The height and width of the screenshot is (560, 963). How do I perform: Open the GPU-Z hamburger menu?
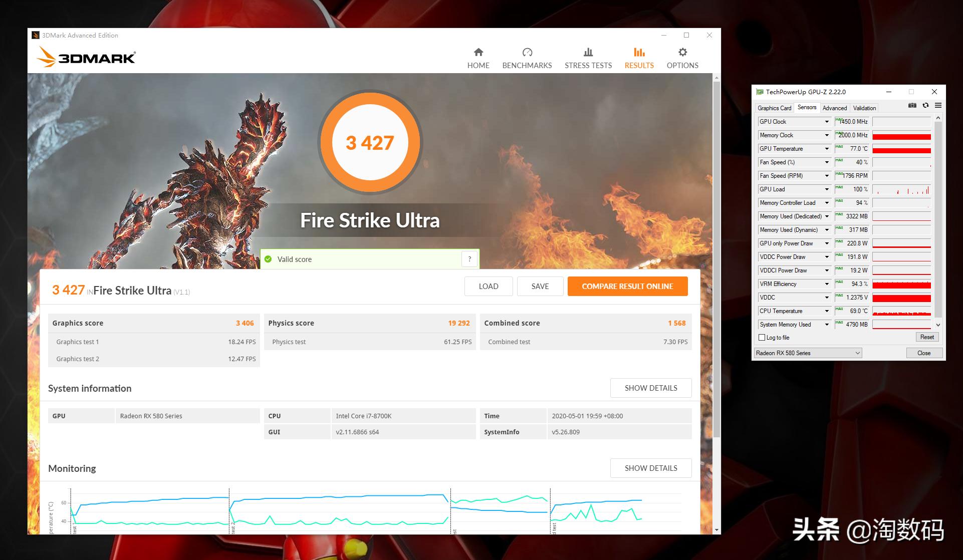click(938, 106)
